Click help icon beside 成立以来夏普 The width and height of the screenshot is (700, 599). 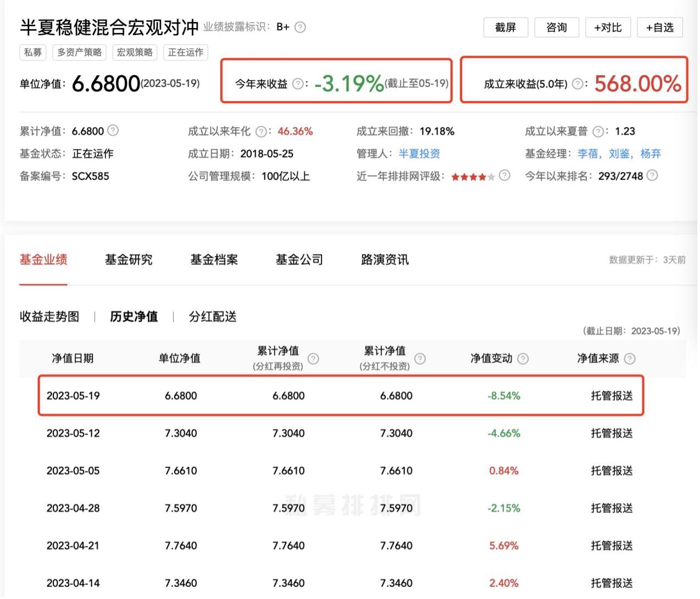pos(598,131)
